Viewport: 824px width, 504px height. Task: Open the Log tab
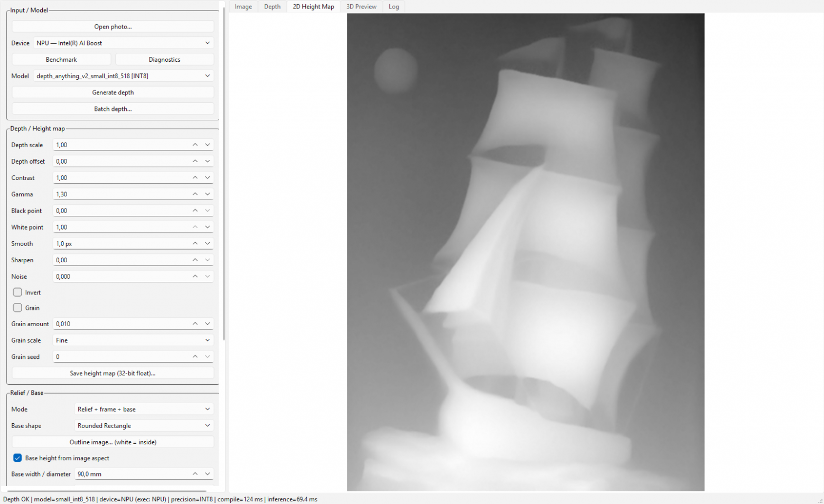click(x=394, y=7)
